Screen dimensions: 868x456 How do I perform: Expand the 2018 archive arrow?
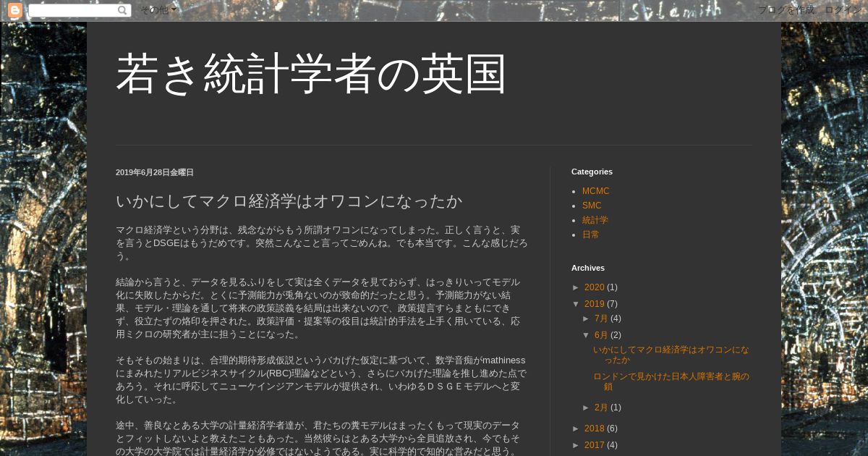[576, 428]
